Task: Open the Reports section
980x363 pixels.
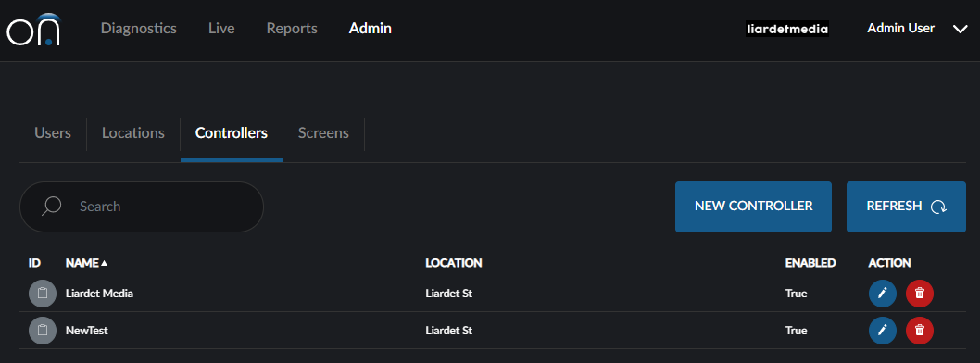Action: 292,29
